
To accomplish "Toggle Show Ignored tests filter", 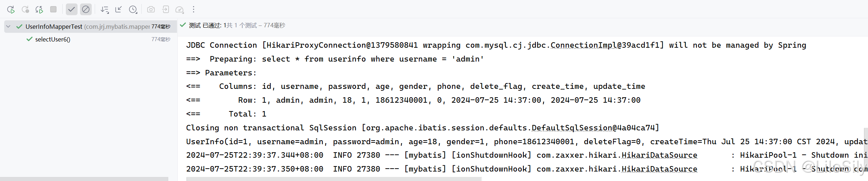I will [86, 9].
